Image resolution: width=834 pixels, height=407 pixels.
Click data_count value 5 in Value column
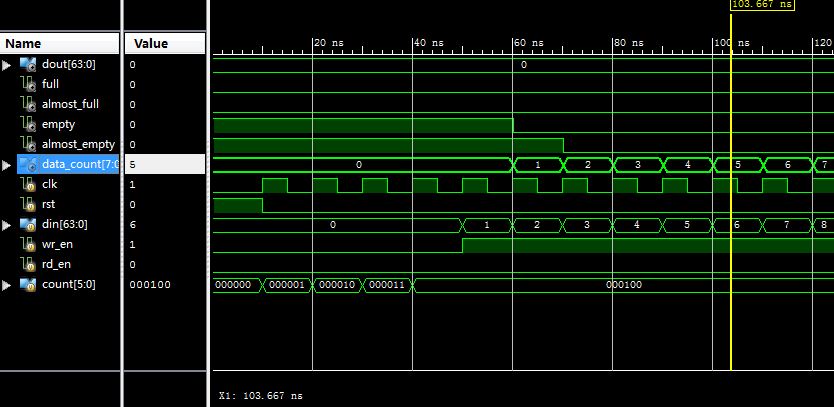165,164
